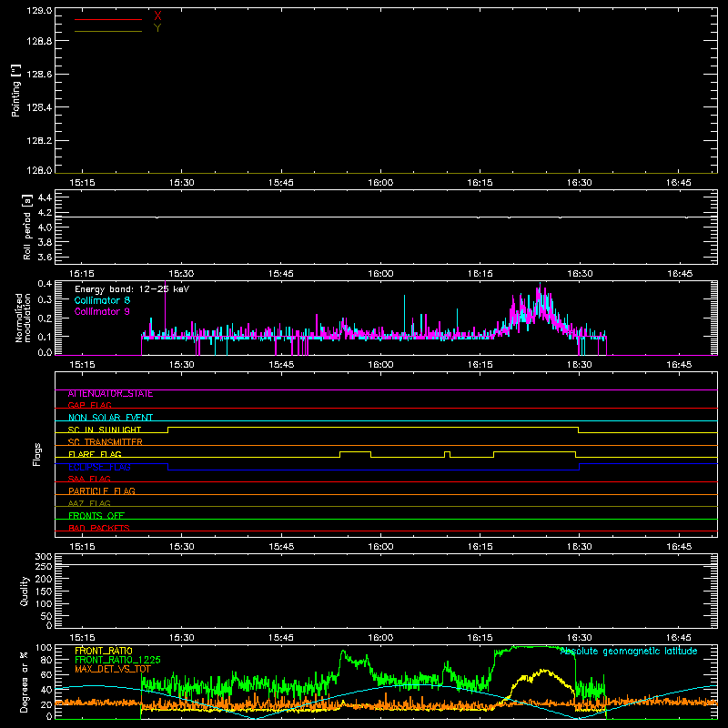Click the SC_TRANSMITTER flag label
The image size is (728, 728).
[106, 442]
